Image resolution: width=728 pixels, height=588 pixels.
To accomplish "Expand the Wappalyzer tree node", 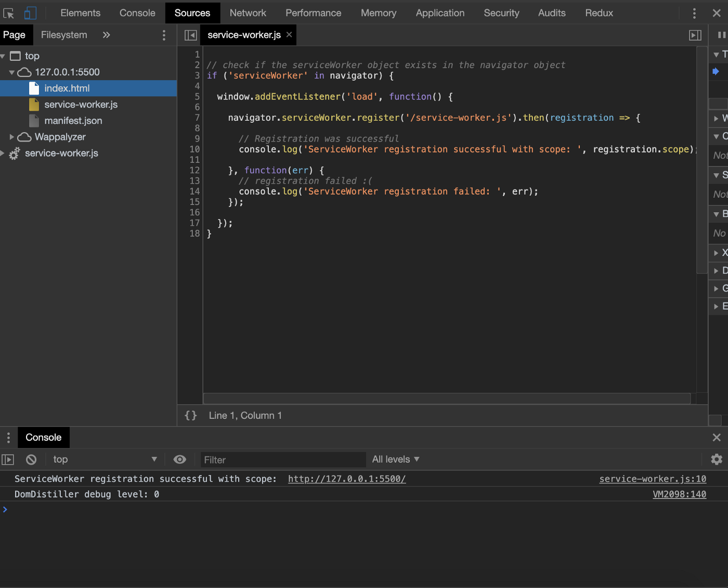I will [x=12, y=137].
